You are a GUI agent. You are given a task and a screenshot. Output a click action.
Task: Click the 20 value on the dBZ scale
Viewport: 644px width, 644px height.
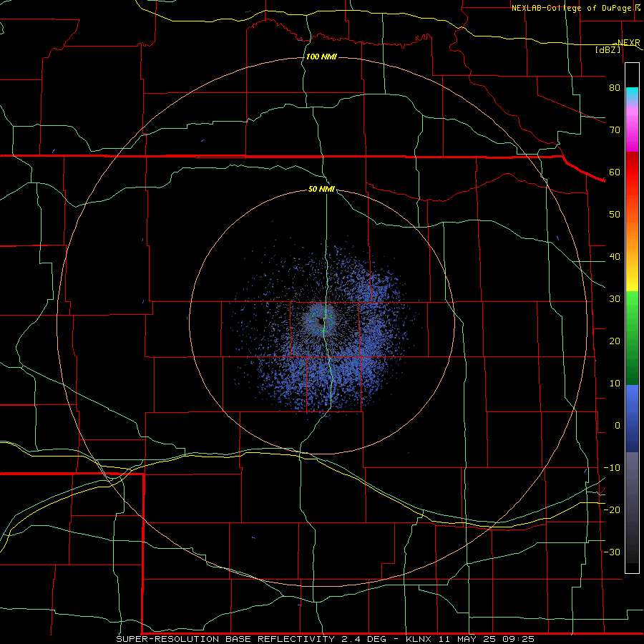pyautogui.click(x=615, y=341)
